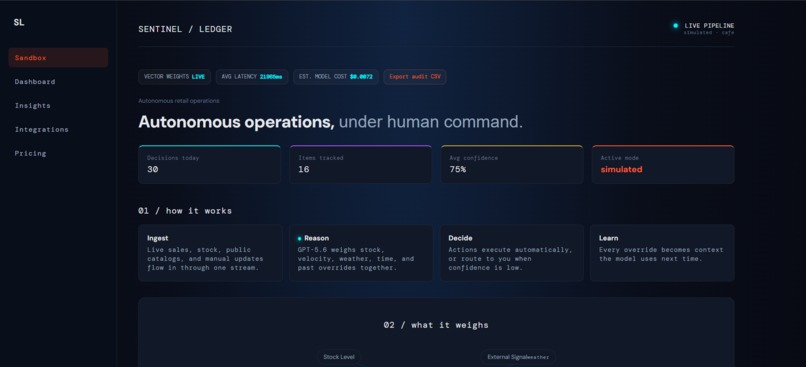
Task: Click the 'Autonomous retail operations' caption
Action: click(179, 101)
